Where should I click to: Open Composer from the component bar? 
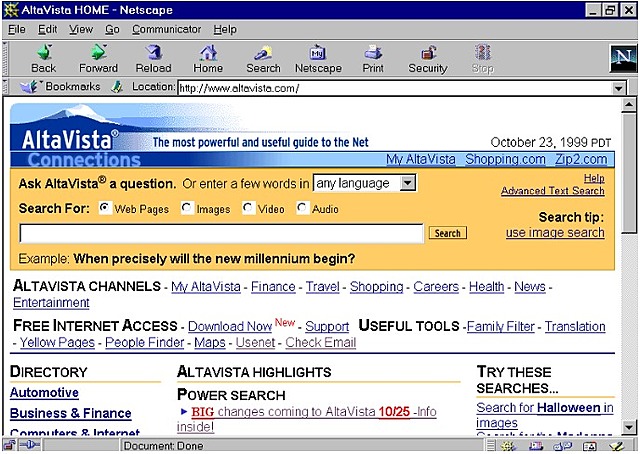point(617,446)
